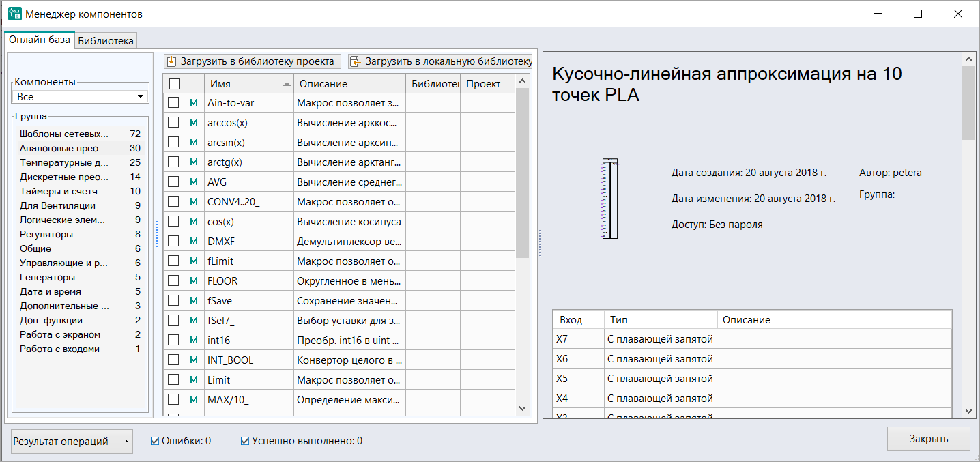Toggle the Ошибки checkbox
Screen dimensions: 980x462
pyautogui.click(x=155, y=441)
